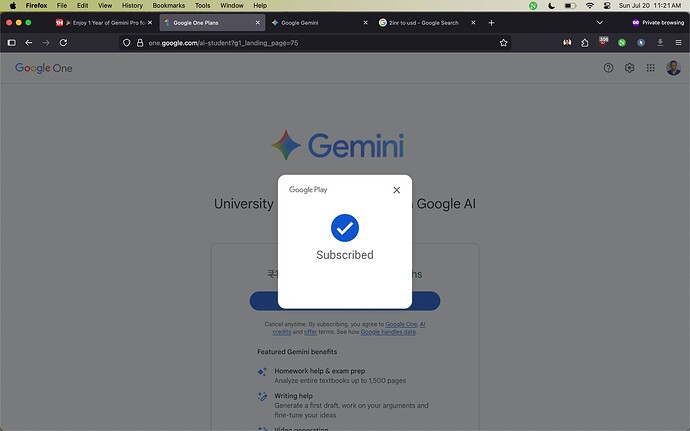
Task: Open tracking protection shield icon
Action: tap(127, 43)
